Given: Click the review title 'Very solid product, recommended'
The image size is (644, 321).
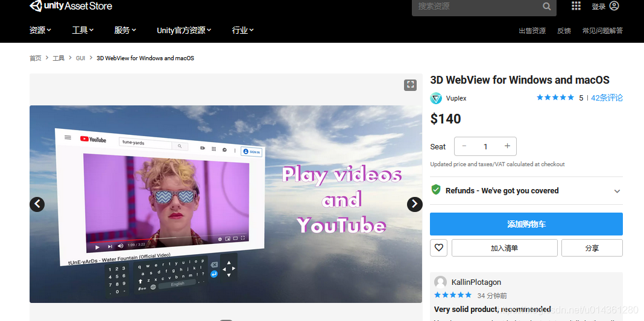Looking at the screenshot, I should pyautogui.click(x=493, y=309).
